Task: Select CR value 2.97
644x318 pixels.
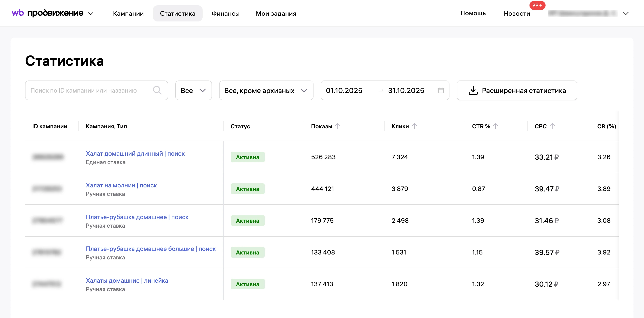Action: coord(604,284)
